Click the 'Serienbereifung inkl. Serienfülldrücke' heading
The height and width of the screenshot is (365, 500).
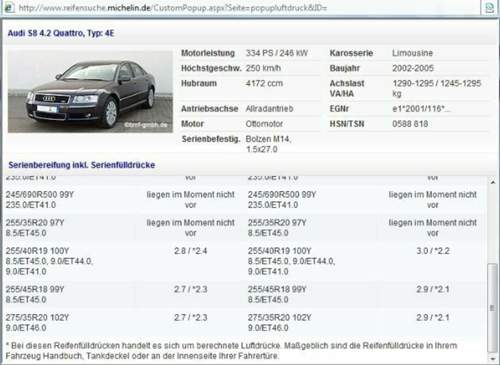(x=82, y=165)
